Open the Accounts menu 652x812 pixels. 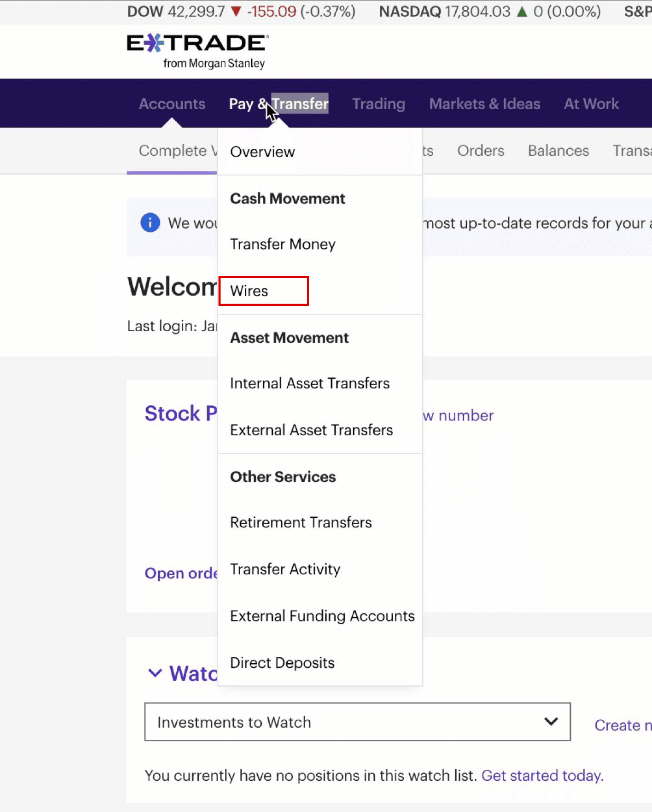pos(172,103)
